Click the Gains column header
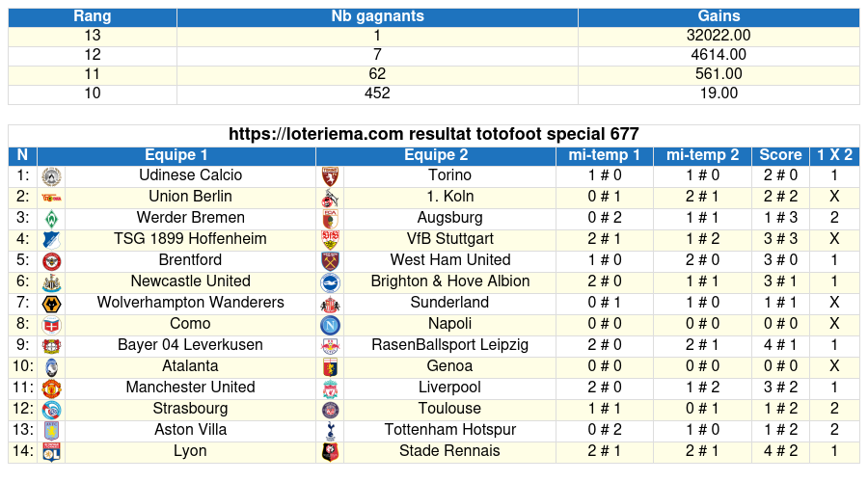Image resolution: width=868 pixels, height=482 pixels. click(719, 16)
